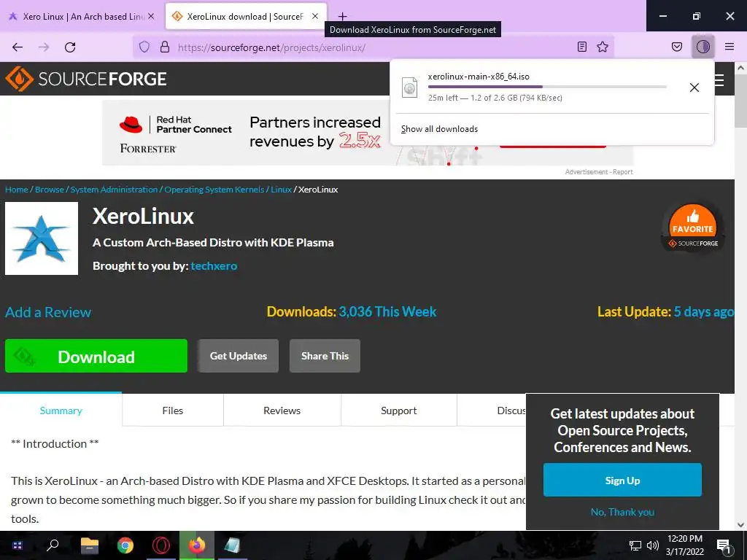
Task: Dismiss popup with No, Thank you
Action: [622, 512]
